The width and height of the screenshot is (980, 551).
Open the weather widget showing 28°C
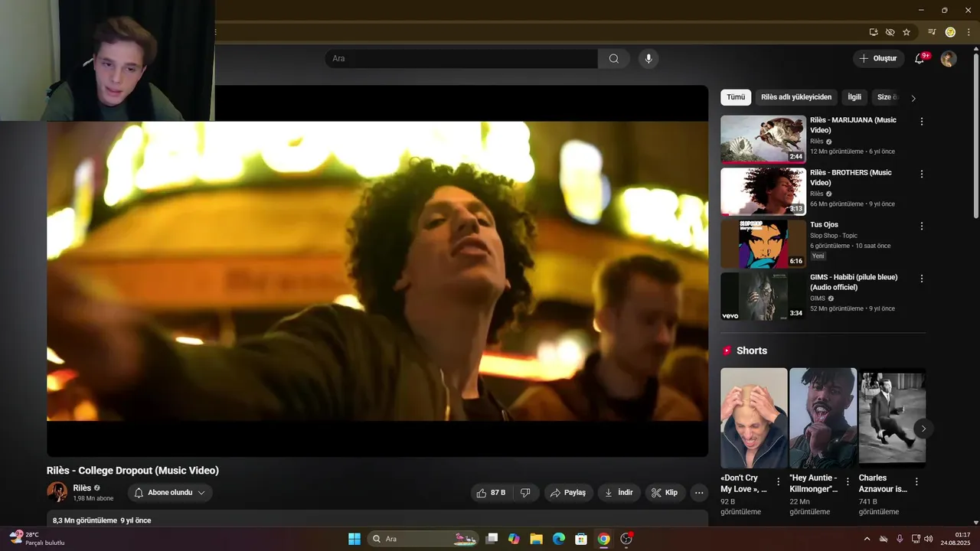coord(37,539)
